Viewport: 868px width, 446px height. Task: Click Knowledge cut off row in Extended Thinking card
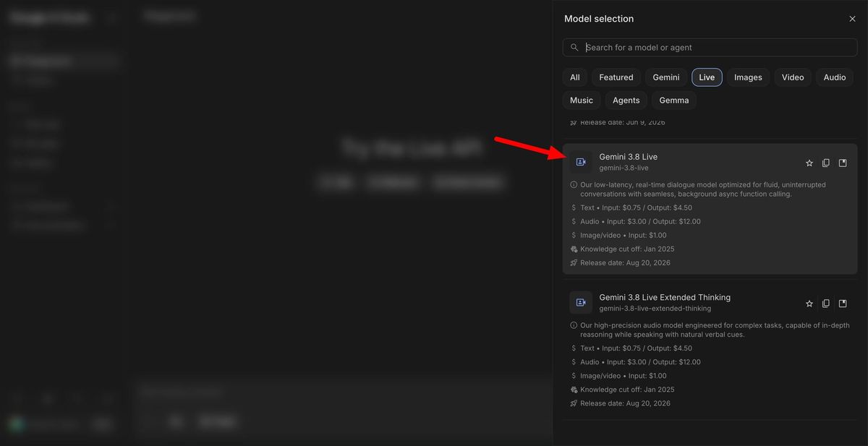pyautogui.click(x=622, y=389)
